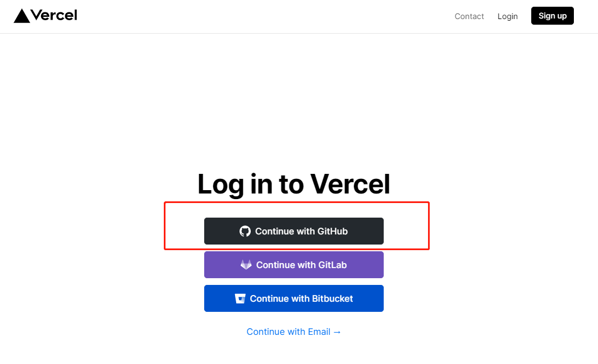The height and width of the screenshot is (364, 598).
Task: Click the word "Email" in the blue link
Action: coord(319,331)
